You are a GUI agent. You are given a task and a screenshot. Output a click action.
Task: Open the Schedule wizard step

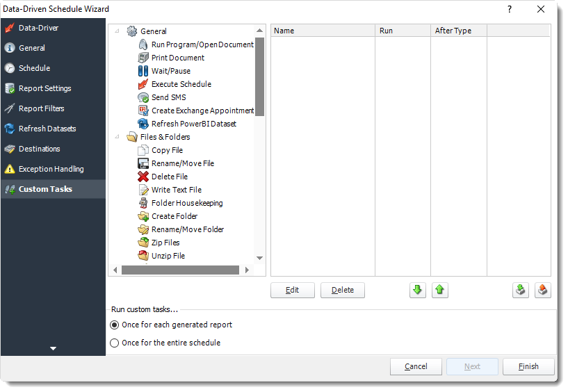coord(53,68)
